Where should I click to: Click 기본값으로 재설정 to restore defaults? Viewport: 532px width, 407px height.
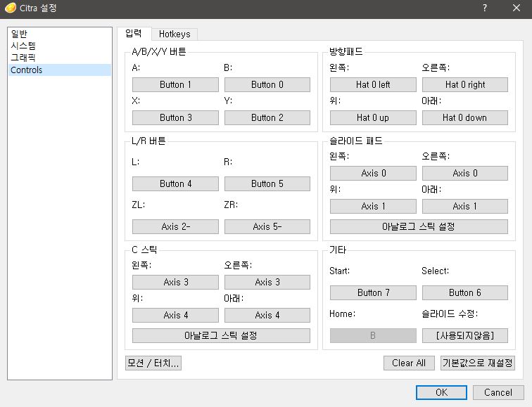[x=478, y=363]
